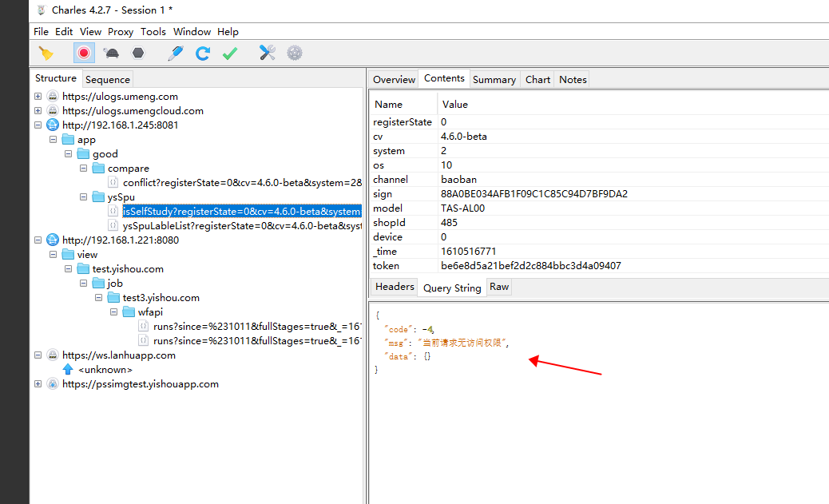Screen dimensions: 829x504
Task: Switch to the Notes tab
Action: 573,79
